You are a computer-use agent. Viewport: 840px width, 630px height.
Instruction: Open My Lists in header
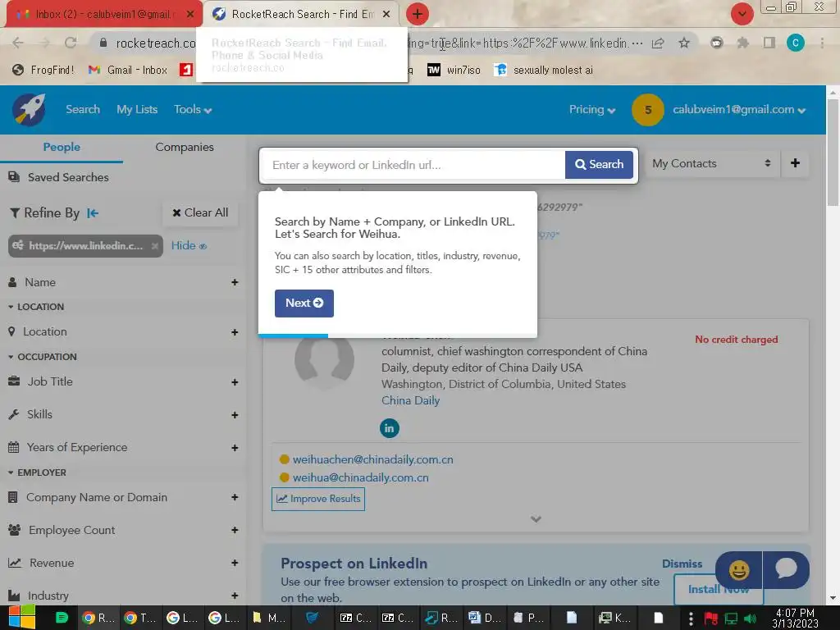point(137,109)
